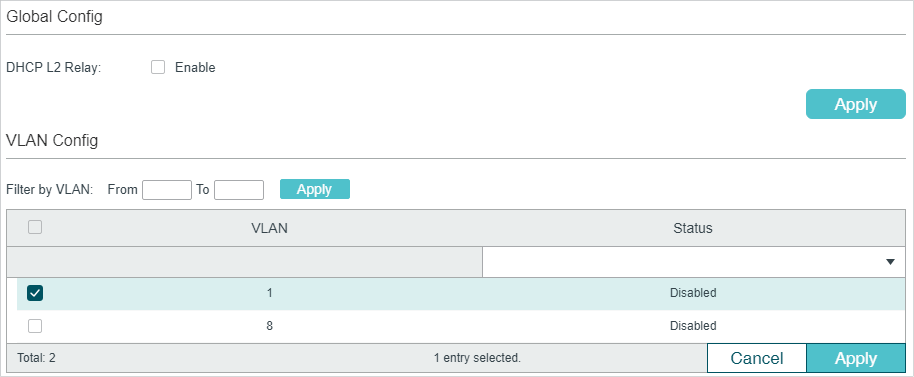
Task: Open the Status dropdown arrow
Action: (x=890, y=262)
